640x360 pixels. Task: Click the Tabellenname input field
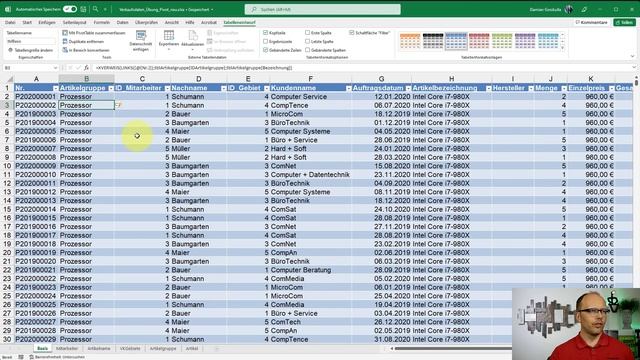click(x=31, y=41)
